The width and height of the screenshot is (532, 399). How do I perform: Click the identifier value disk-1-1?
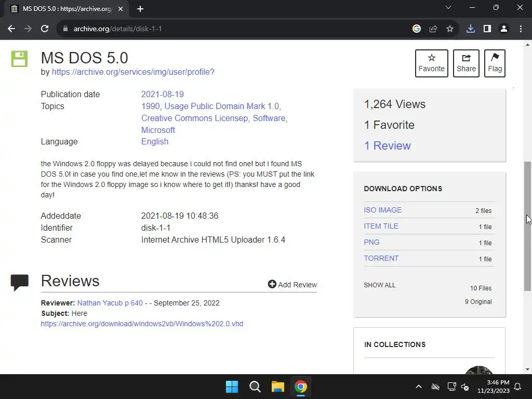click(156, 228)
